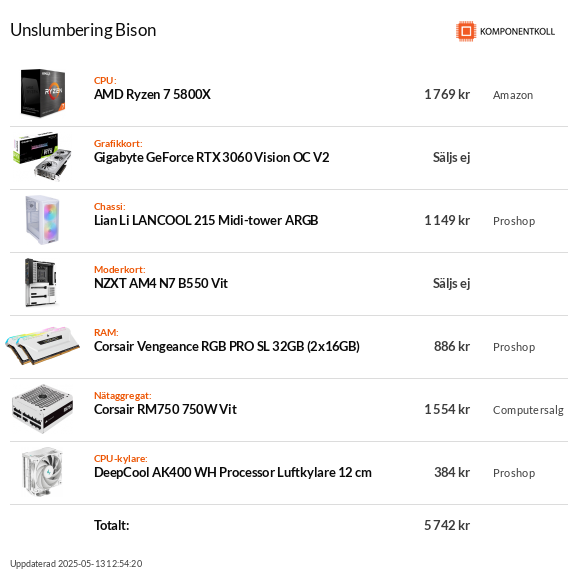Click the Unslumbering Bison build title

click(x=83, y=30)
